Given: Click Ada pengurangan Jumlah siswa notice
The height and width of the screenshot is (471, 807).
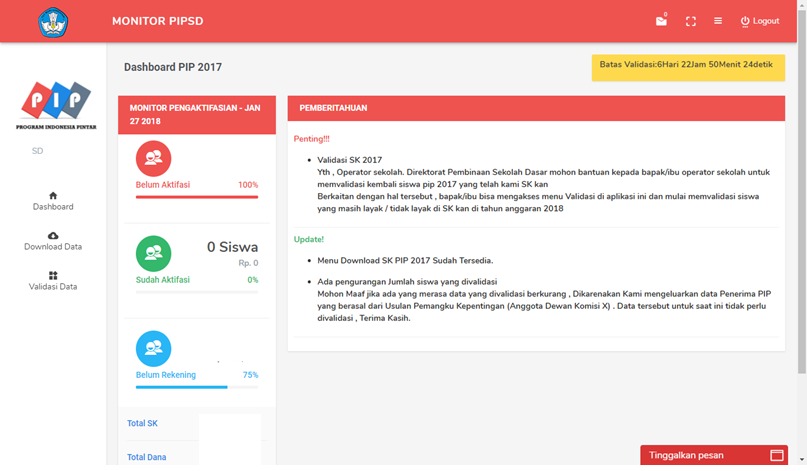Looking at the screenshot, I should [x=407, y=282].
